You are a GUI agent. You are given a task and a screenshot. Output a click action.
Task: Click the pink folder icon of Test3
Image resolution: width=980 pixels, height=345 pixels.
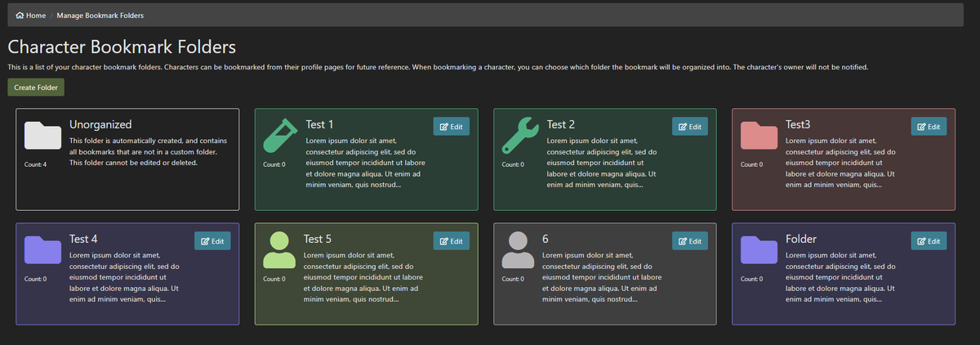point(757,136)
